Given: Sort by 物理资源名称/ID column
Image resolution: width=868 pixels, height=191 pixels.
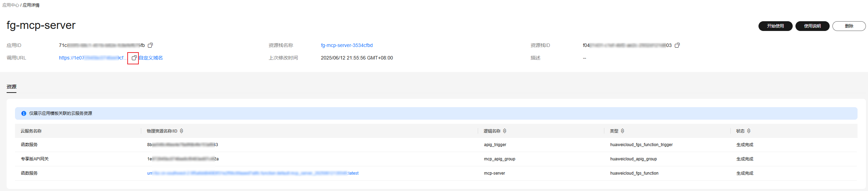Looking at the screenshot, I should 181,131.
